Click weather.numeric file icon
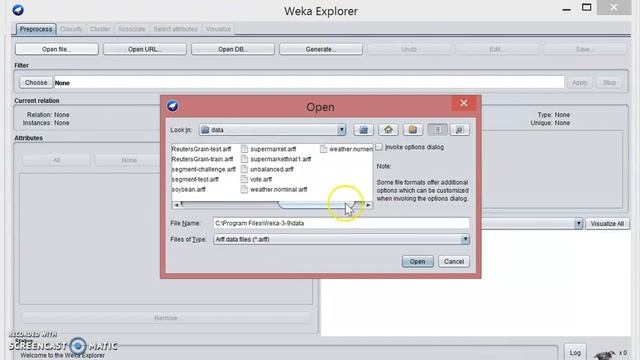This screenshot has width=640, height=360. point(324,149)
